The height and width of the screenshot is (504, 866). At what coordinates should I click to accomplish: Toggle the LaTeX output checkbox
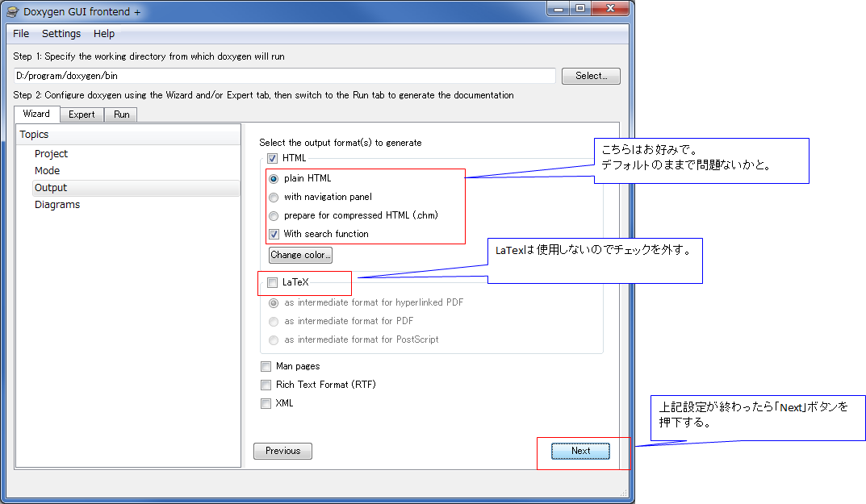tap(272, 282)
